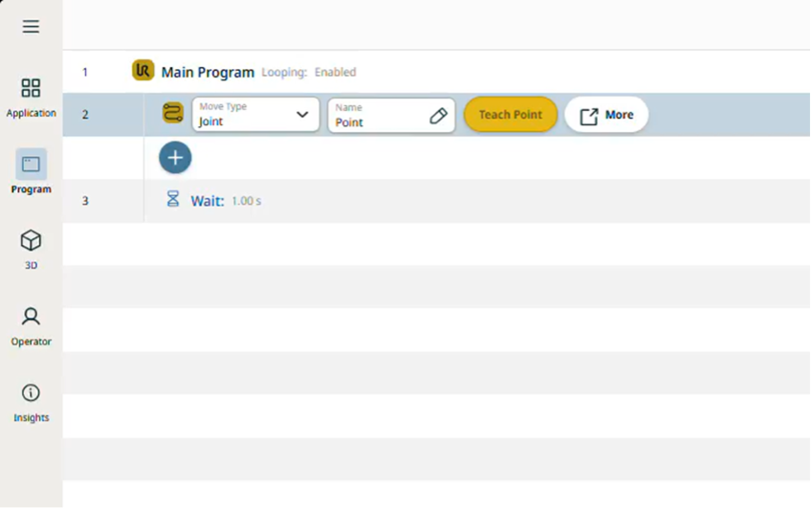Screen dimensions: 812x510
Task: Click the hourglass Wait icon
Action: pyautogui.click(x=173, y=199)
